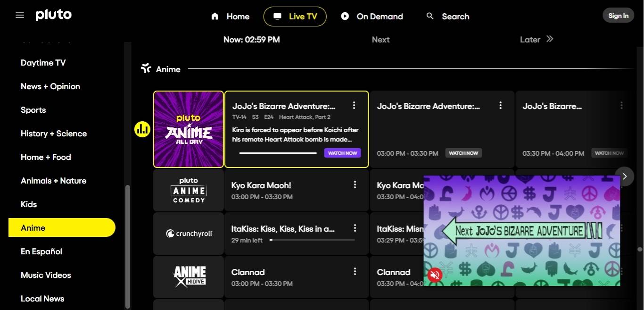Switch to On Demand

click(x=372, y=17)
